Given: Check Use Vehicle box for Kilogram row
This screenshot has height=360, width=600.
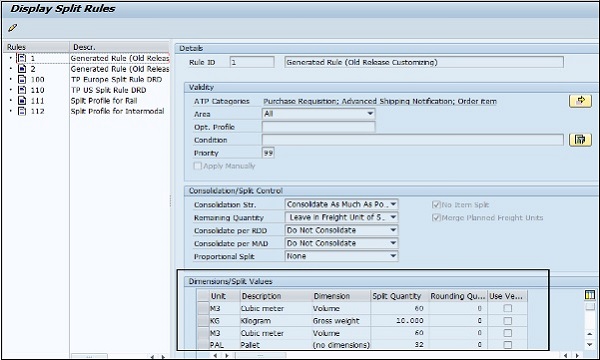Looking at the screenshot, I should coord(507,321).
